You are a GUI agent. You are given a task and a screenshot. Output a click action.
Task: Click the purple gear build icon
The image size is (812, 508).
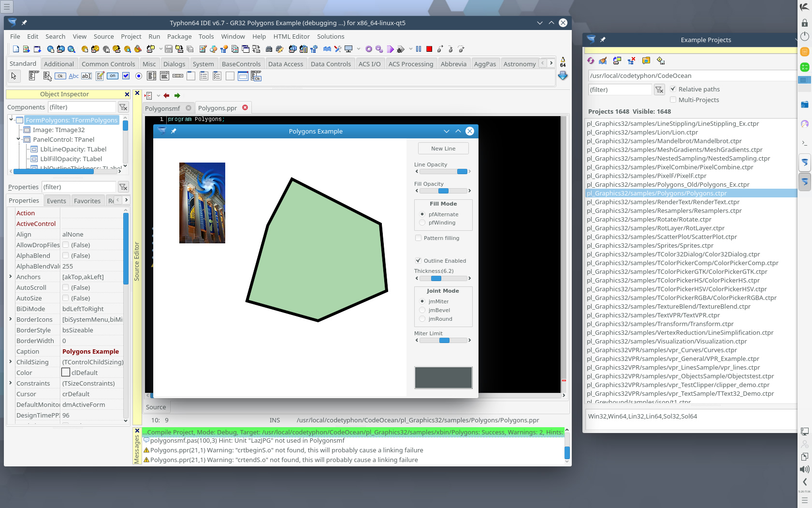click(x=369, y=49)
